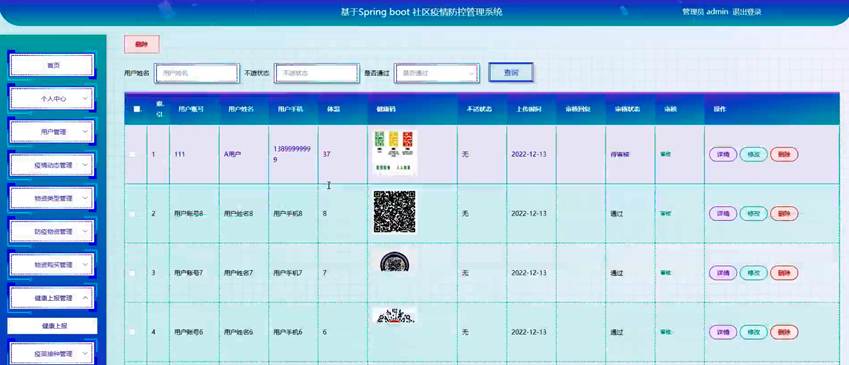Image resolution: width=849 pixels, height=365 pixels.
Task: Click the red 删除 button above the filters
Action: pyautogui.click(x=142, y=44)
